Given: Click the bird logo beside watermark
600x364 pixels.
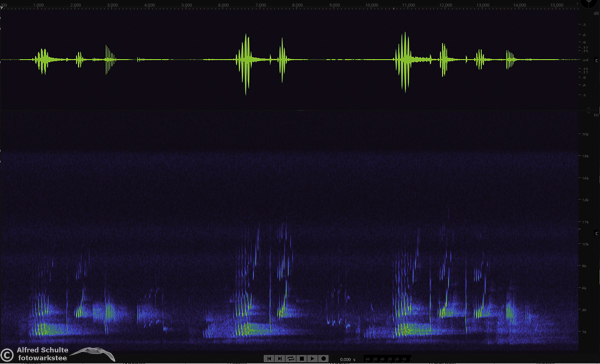Looking at the screenshot, I should point(93,354).
